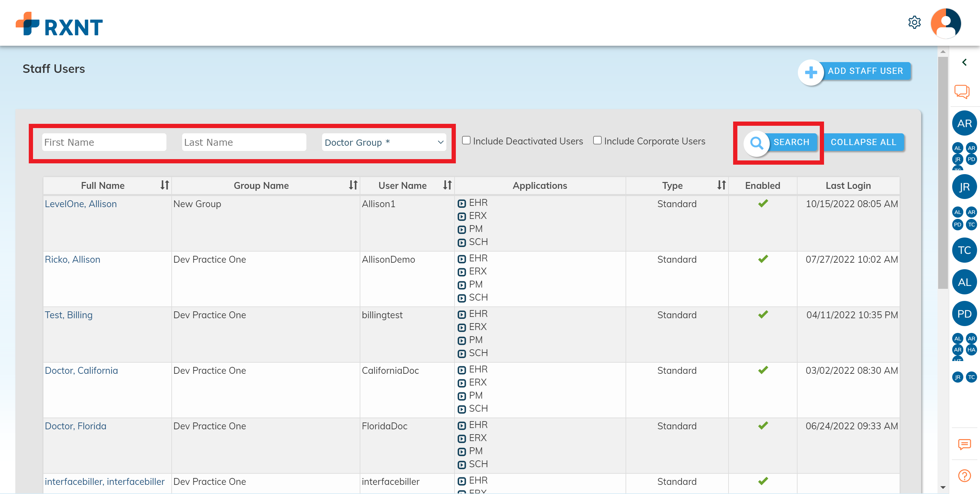The width and height of the screenshot is (980, 494).
Task: Click the RXNT logo
Action: [59, 24]
